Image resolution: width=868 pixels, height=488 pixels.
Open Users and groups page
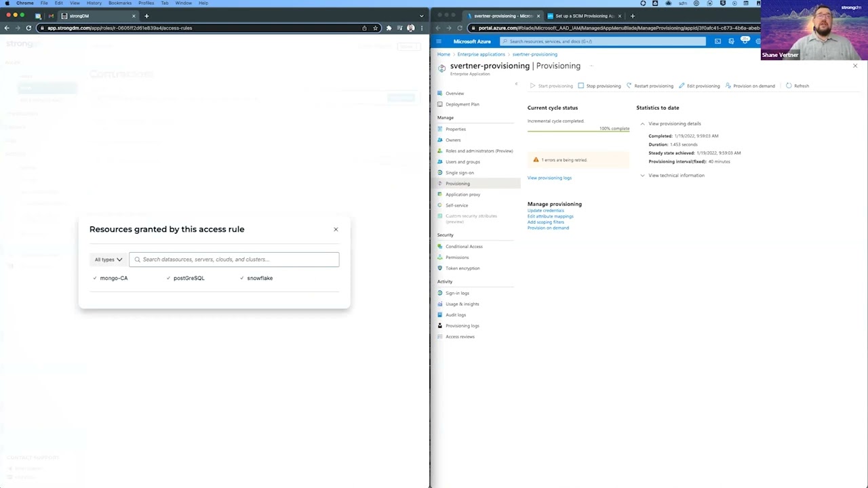coord(462,161)
